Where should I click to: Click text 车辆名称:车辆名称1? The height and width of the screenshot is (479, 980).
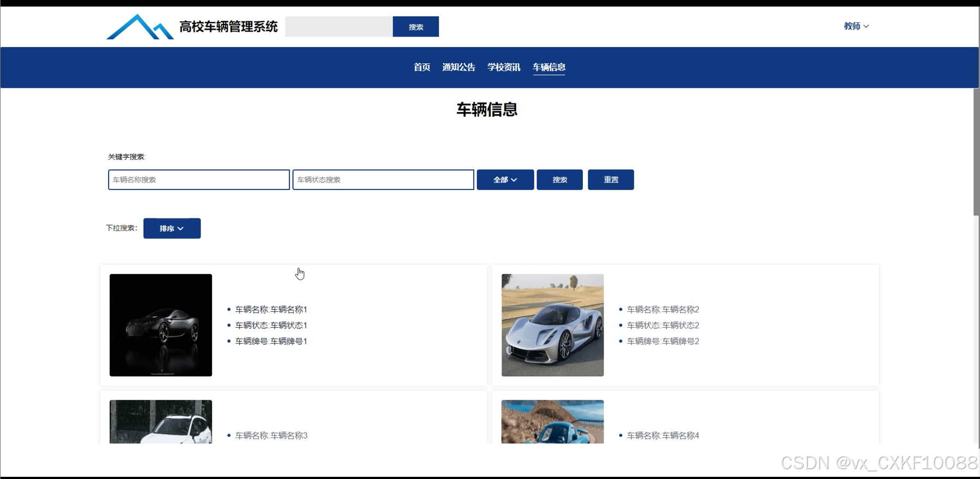[x=271, y=310]
